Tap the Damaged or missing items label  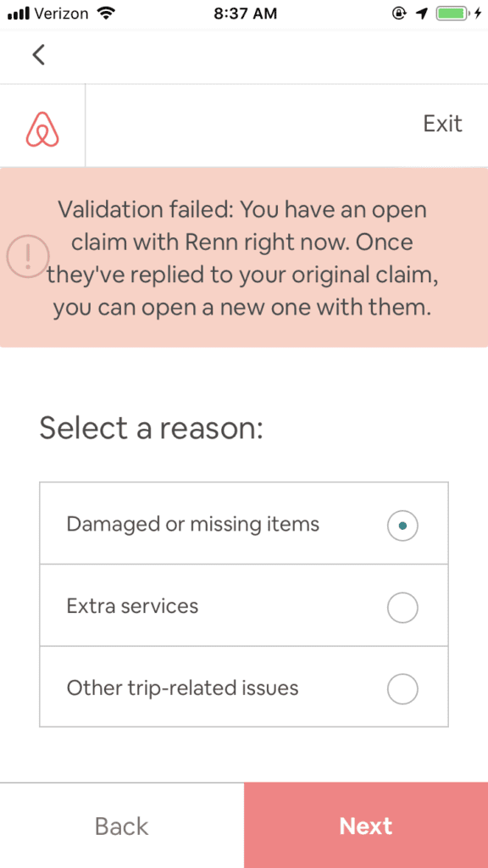[x=192, y=524]
